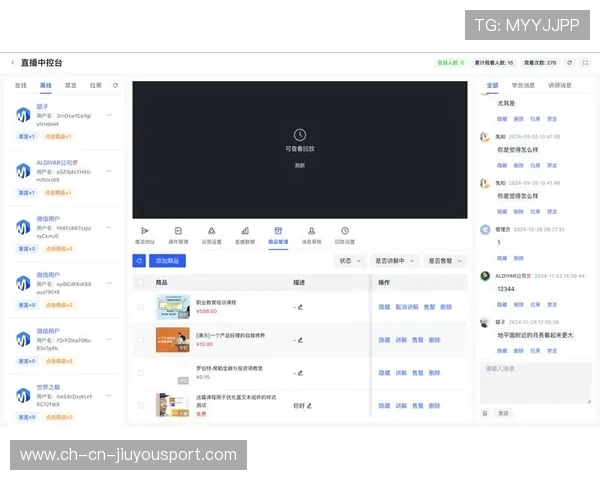Open the 推流地址 tab icon
Image resolution: width=600 pixels, height=480 pixels.
pos(145,230)
